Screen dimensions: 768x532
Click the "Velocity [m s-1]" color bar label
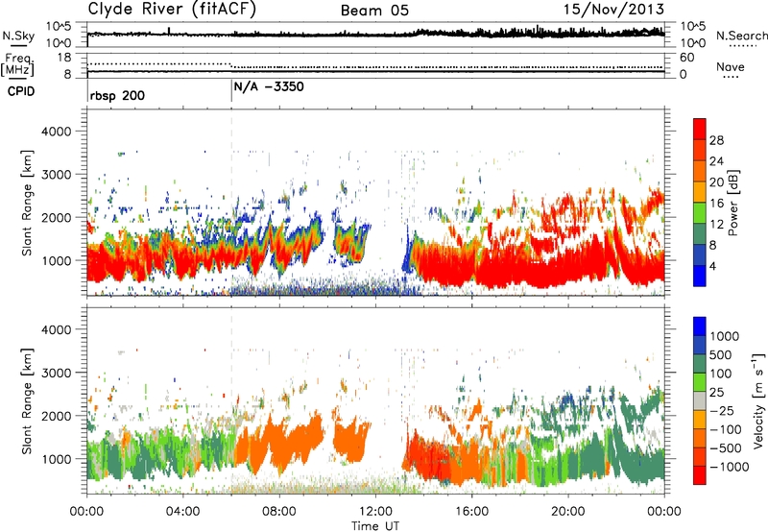point(758,400)
